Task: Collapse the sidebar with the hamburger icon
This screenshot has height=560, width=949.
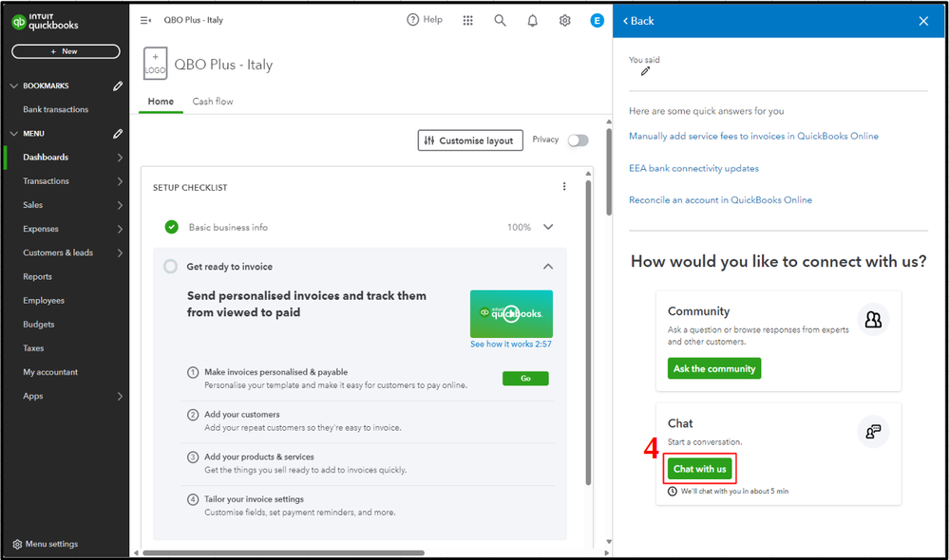Action: [145, 20]
